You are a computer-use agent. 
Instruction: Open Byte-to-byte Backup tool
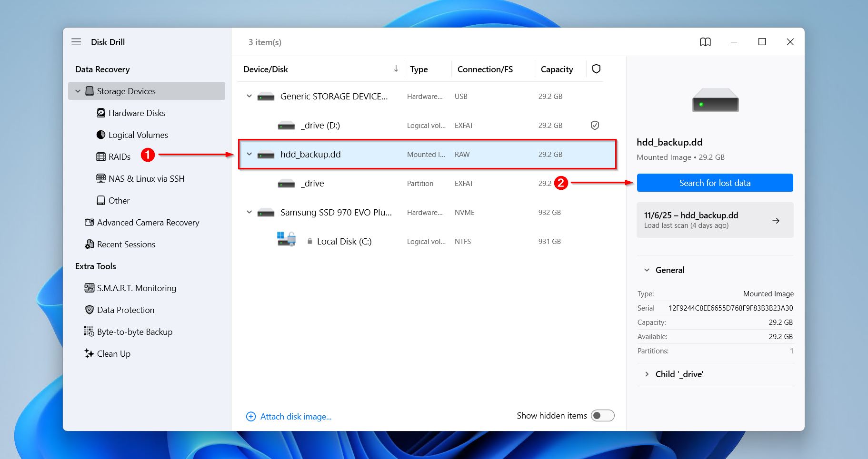click(x=134, y=332)
